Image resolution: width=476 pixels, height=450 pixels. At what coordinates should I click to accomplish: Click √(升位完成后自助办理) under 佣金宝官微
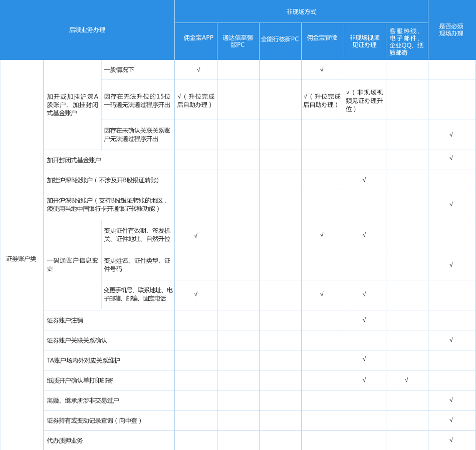322,101
